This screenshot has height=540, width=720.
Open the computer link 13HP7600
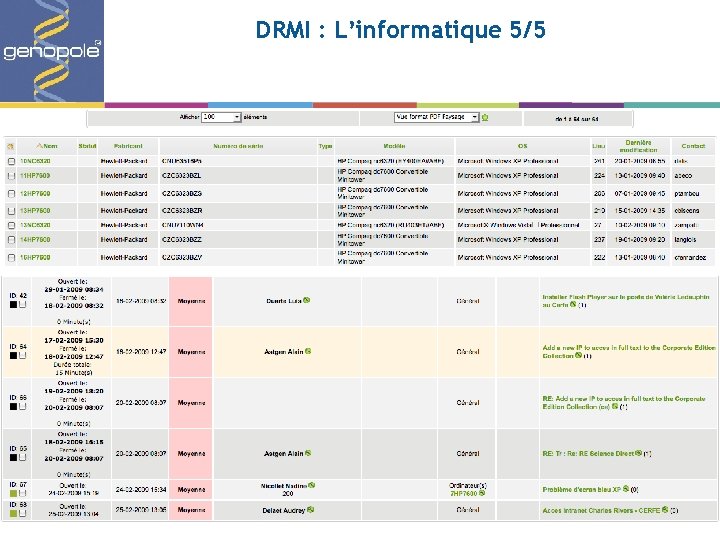coord(35,211)
